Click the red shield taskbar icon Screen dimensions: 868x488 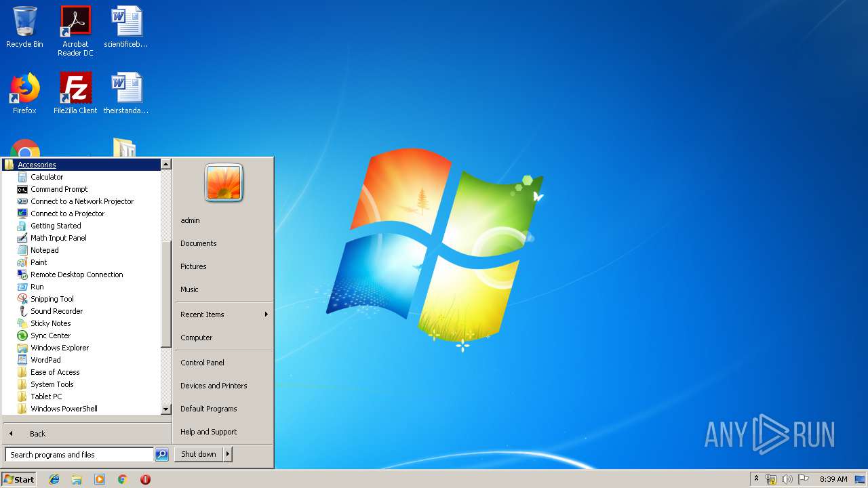coord(145,479)
